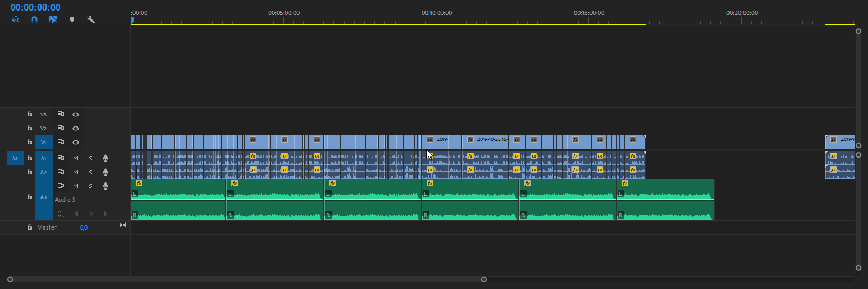Viewport: 868px width, 289px height.
Task: Click the sync lock icon on track V2
Action: tap(61, 128)
